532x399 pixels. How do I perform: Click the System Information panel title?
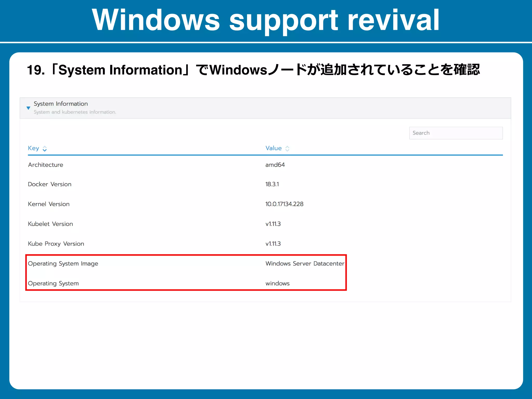(x=61, y=104)
